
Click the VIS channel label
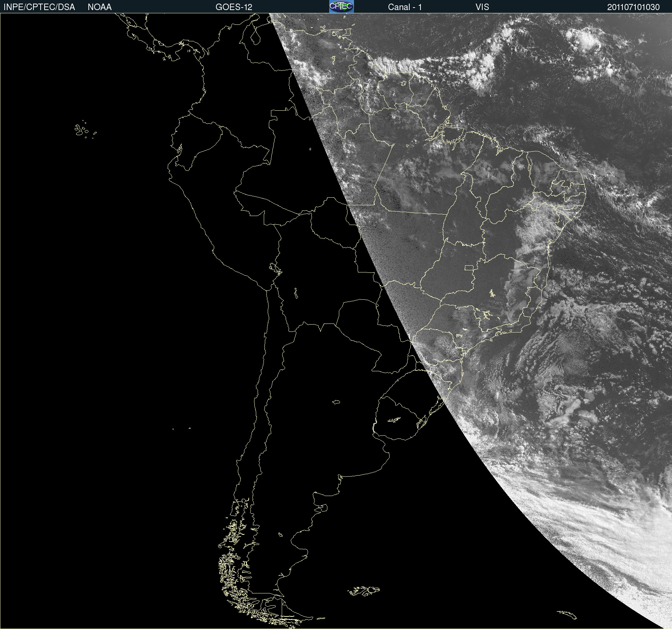pos(482,7)
